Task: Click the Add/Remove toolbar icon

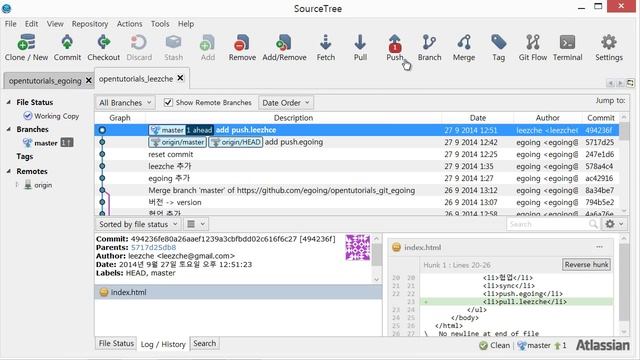Action: coord(284,42)
